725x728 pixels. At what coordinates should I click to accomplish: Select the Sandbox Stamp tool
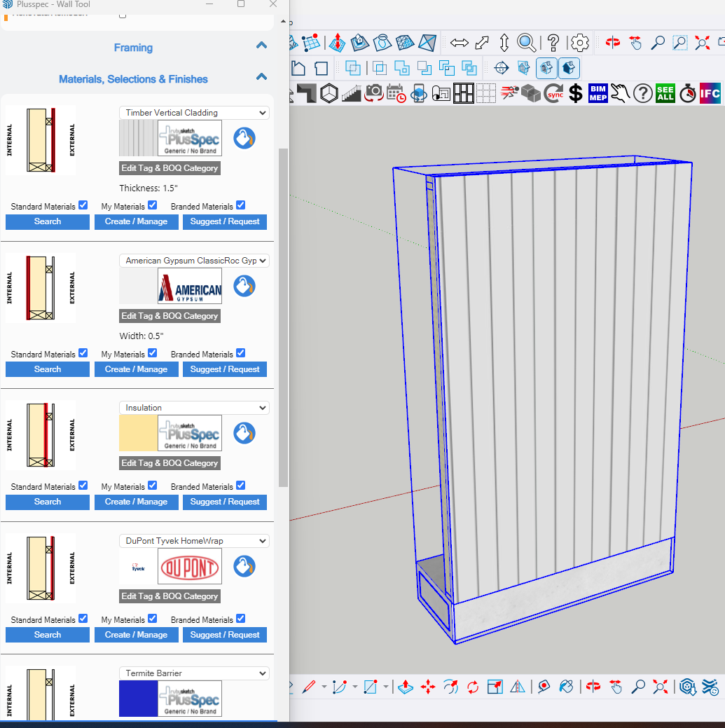click(x=360, y=43)
